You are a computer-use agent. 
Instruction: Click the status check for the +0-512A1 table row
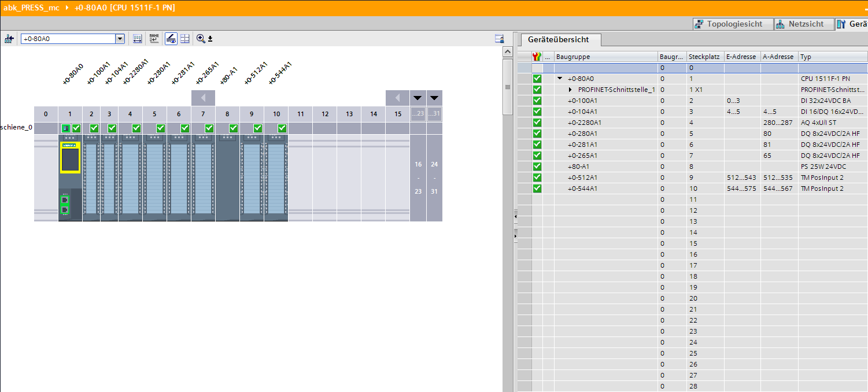tap(537, 177)
